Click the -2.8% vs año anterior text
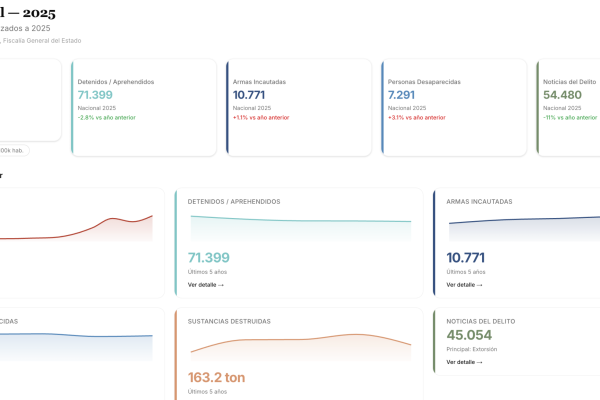 pyautogui.click(x=107, y=118)
